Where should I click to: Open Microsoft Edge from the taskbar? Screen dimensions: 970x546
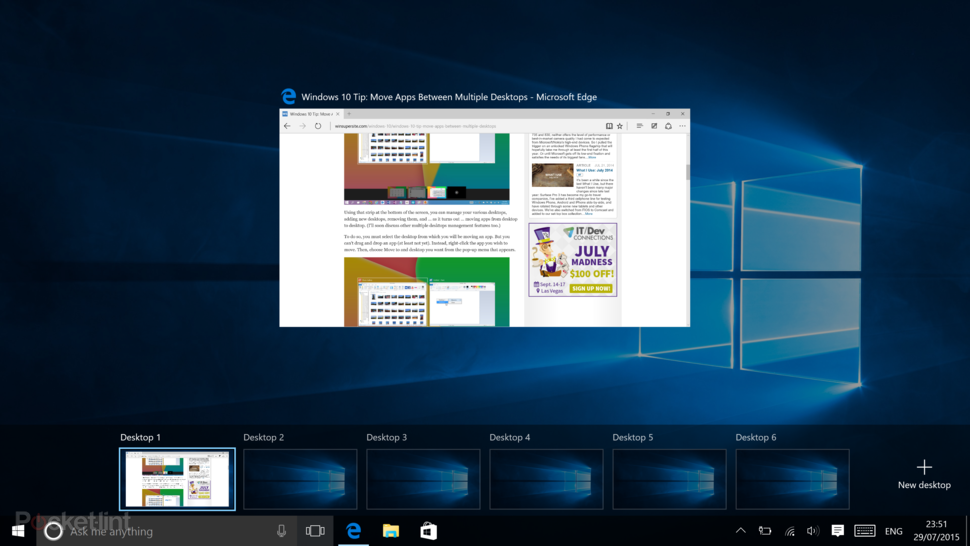point(353,531)
